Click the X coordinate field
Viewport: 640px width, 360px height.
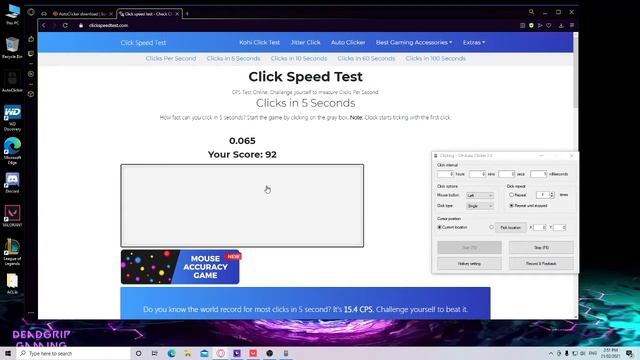[540, 227]
